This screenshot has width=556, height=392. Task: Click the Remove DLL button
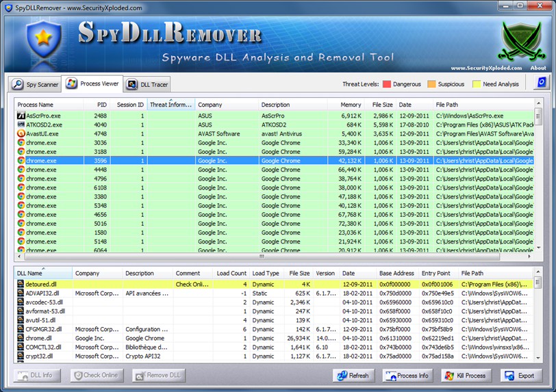coord(159,376)
